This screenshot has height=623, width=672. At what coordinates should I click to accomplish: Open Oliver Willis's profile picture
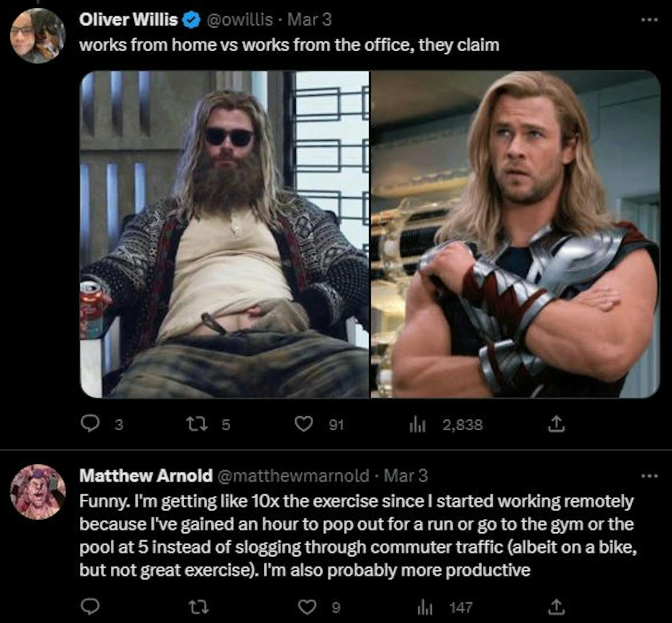(x=38, y=35)
